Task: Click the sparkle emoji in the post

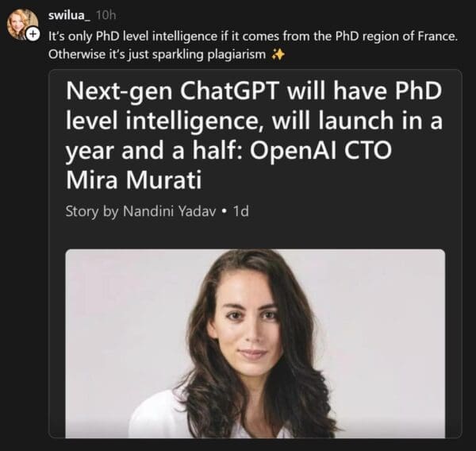Action: click(278, 55)
